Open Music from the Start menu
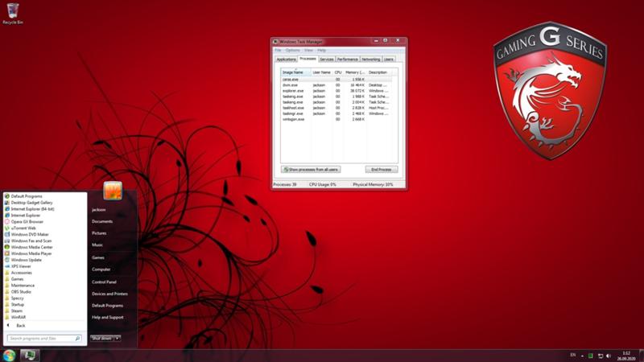The height and width of the screenshot is (362, 644). 97,245
